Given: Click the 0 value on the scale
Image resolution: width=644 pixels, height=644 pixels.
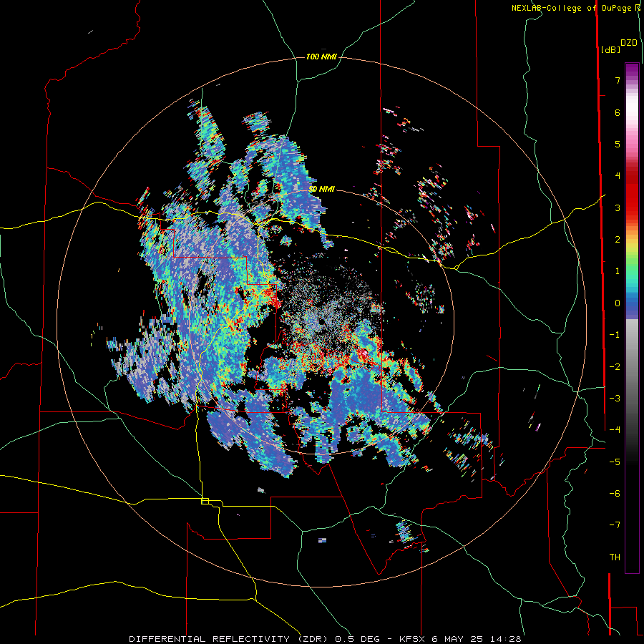Looking at the screenshot, I should click(x=618, y=303).
